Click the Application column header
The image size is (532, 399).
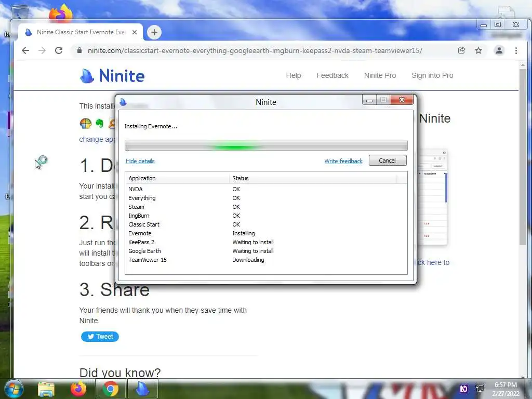pyautogui.click(x=177, y=178)
